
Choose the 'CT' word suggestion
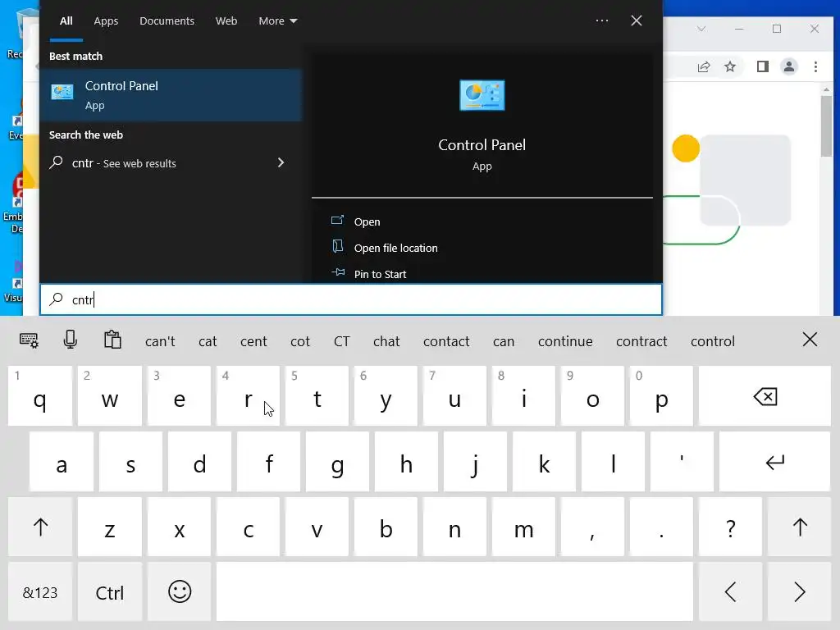pyautogui.click(x=342, y=341)
